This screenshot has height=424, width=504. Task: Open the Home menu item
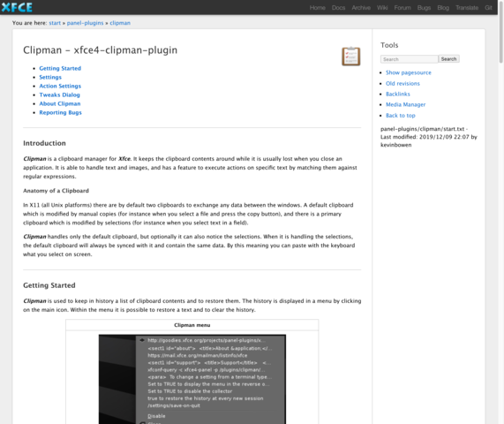tap(317, 8)
